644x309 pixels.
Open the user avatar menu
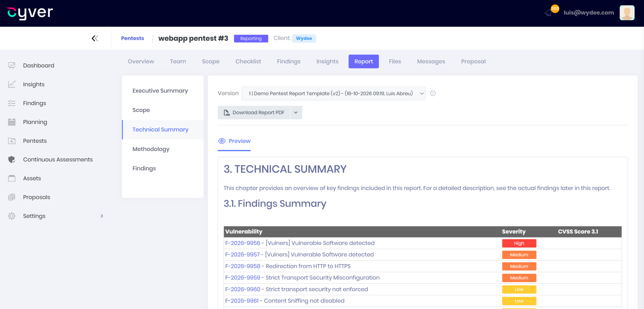(627, 13)
